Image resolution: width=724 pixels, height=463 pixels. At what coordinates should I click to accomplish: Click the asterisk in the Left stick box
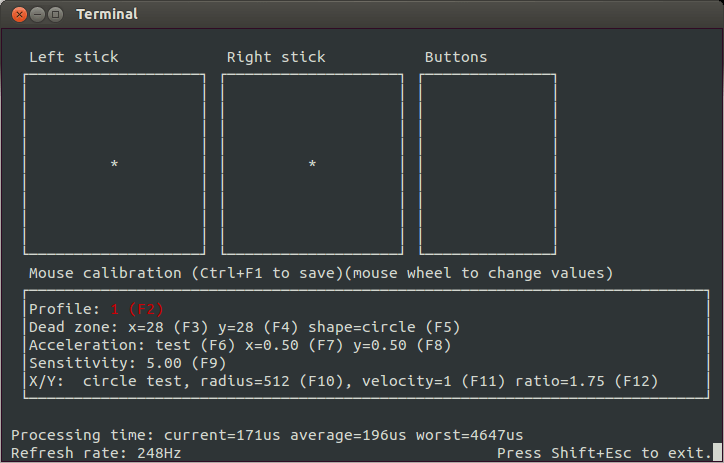point(115,163)
